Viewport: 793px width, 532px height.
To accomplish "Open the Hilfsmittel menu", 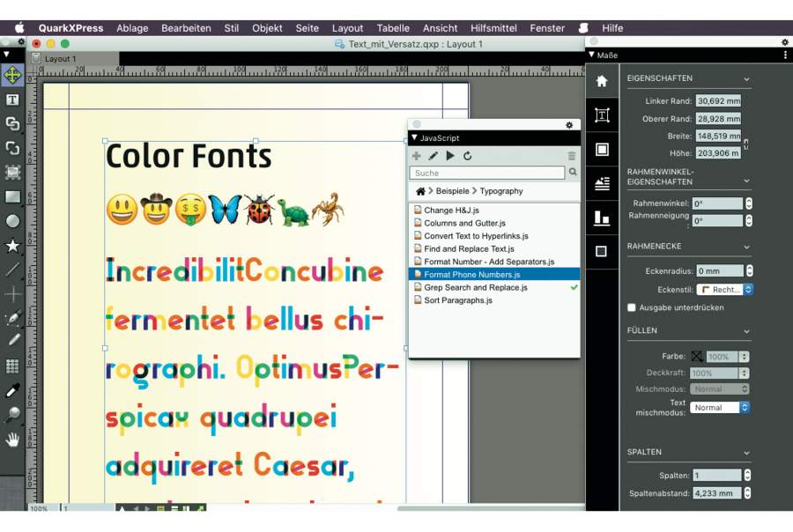I will (x=493, y=28).
